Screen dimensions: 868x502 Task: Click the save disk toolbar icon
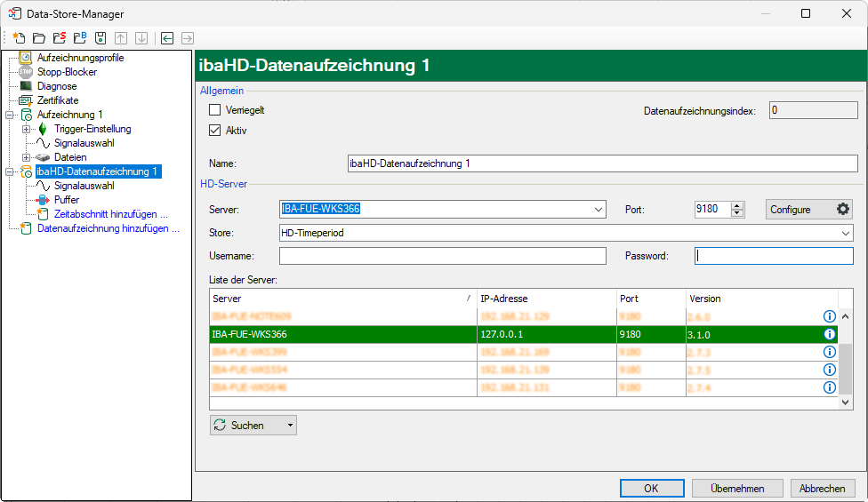[x=100, y=38]
